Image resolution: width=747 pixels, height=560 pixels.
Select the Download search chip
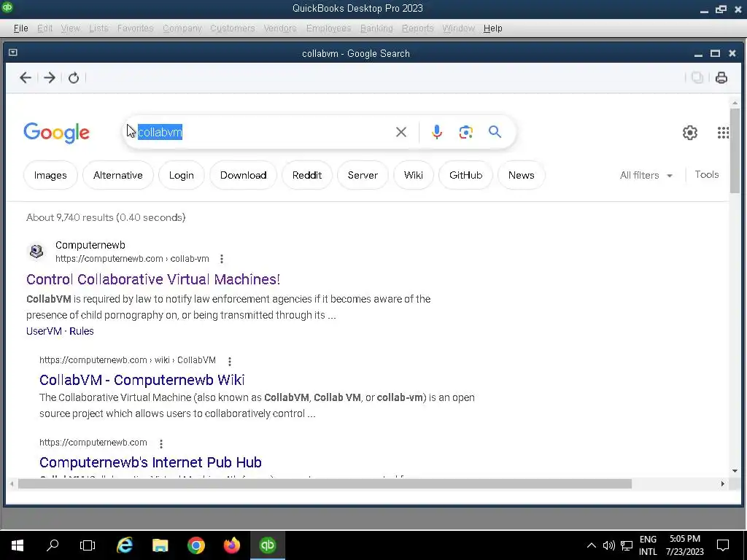coord(243,175)
